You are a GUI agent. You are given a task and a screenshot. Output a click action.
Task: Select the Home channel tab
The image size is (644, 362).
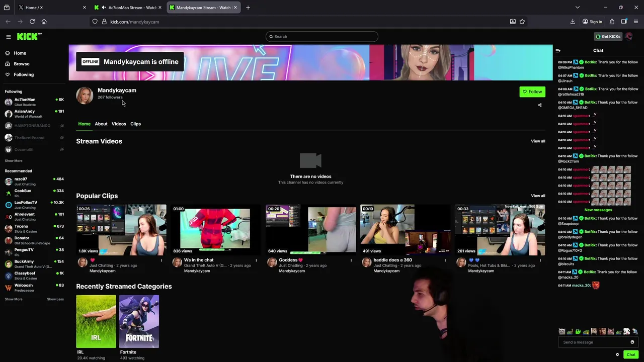click(x=84, y=124)
